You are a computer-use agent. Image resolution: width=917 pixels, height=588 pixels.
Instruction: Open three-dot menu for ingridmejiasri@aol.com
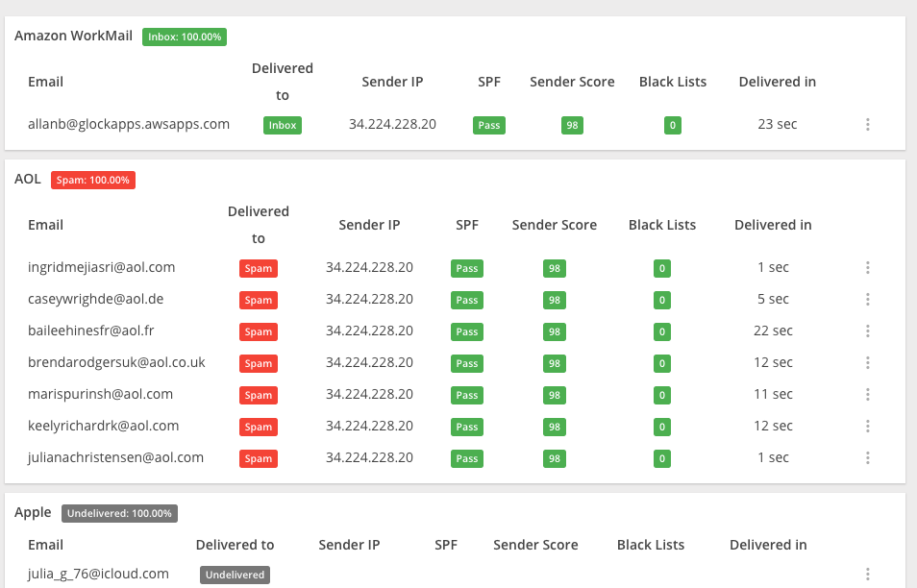click(x=867, y=268)
